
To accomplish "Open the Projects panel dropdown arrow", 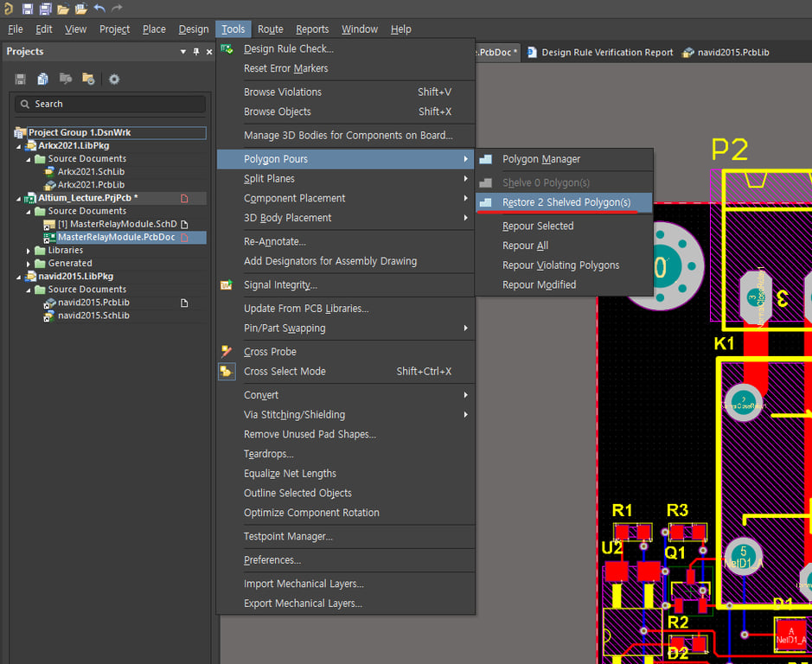I will 183,52.
